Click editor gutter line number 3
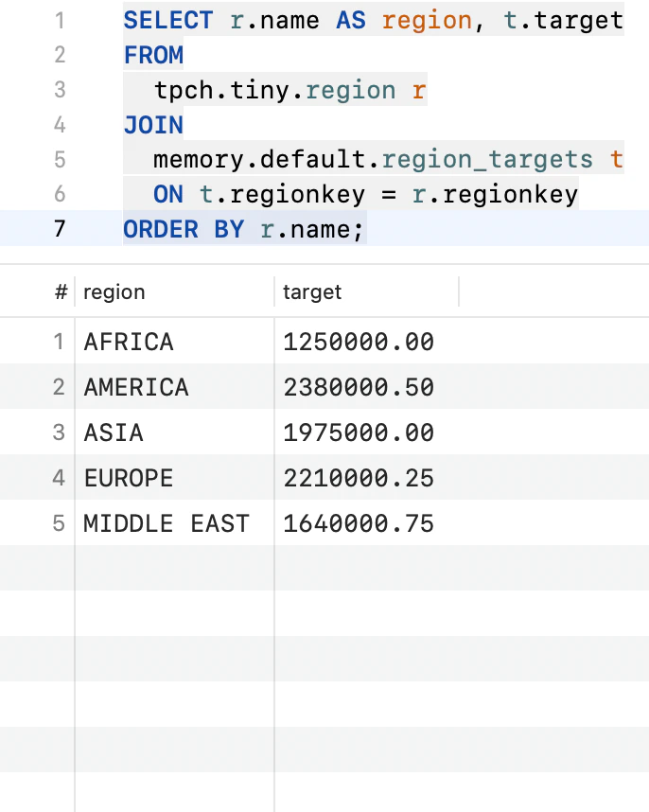This screenshot has height=812, width=649. point(60,90)
